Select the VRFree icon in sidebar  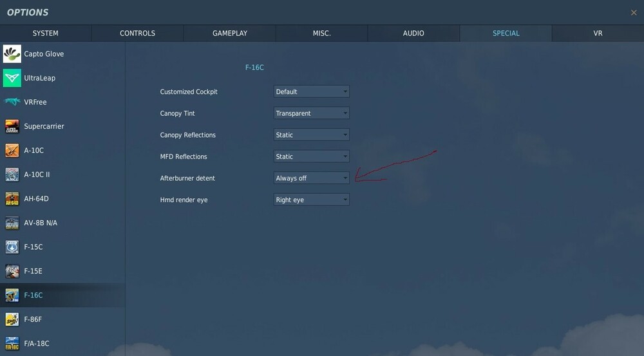coord(12,102)
